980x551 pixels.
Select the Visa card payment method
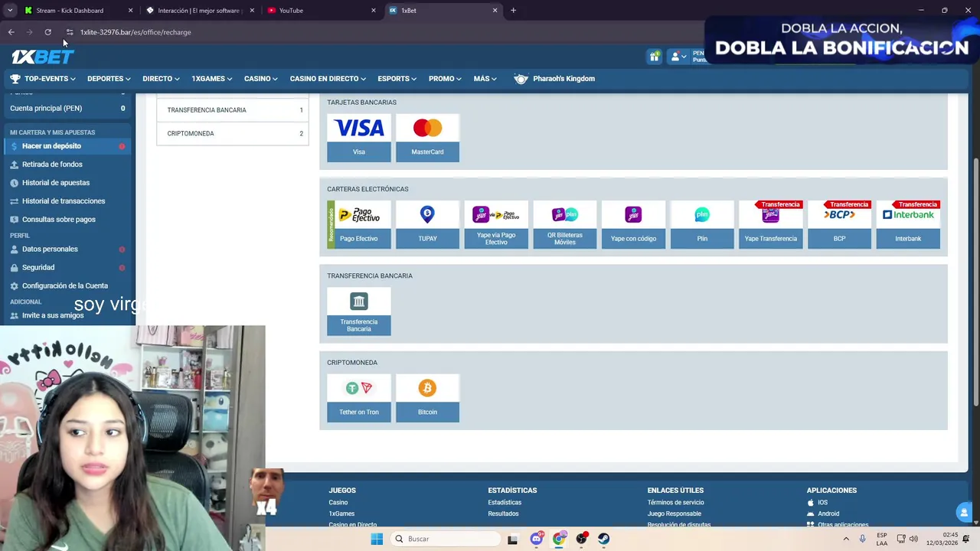(358, 138)
